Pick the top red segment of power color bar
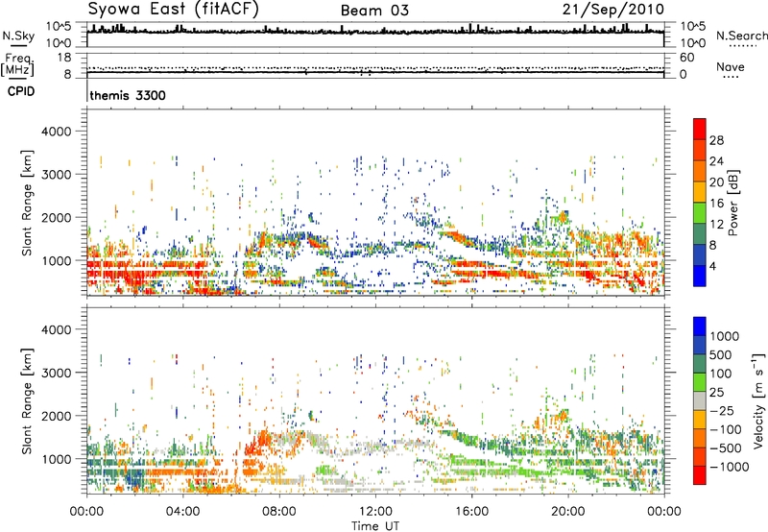The width and height of the screenshot is (768, 532). tap(700, 130)
